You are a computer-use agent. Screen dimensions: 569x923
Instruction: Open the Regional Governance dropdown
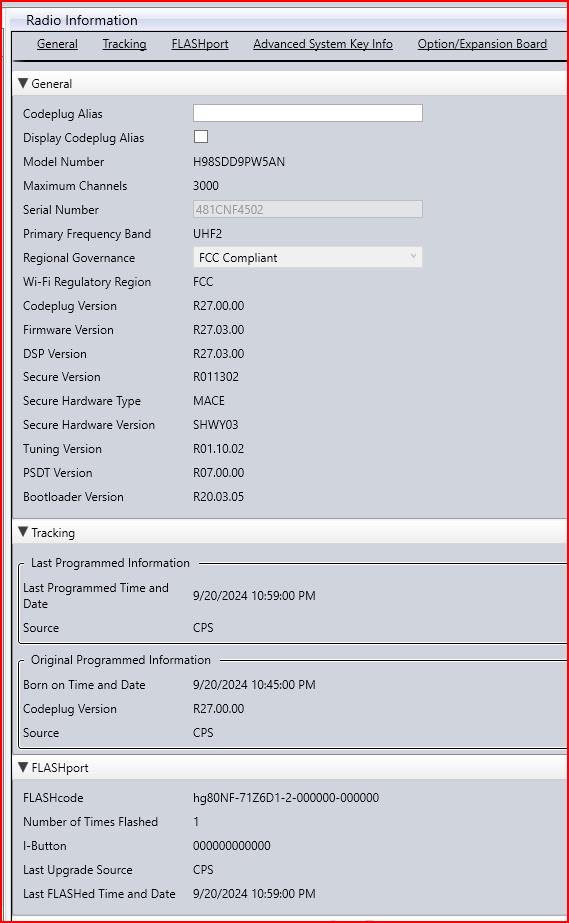(308, 258)
